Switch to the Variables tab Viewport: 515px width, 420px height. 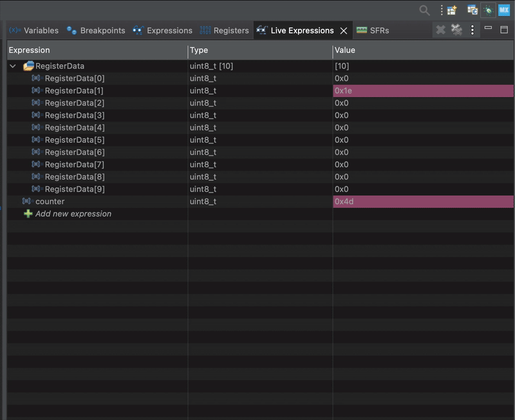coord(34,30)
